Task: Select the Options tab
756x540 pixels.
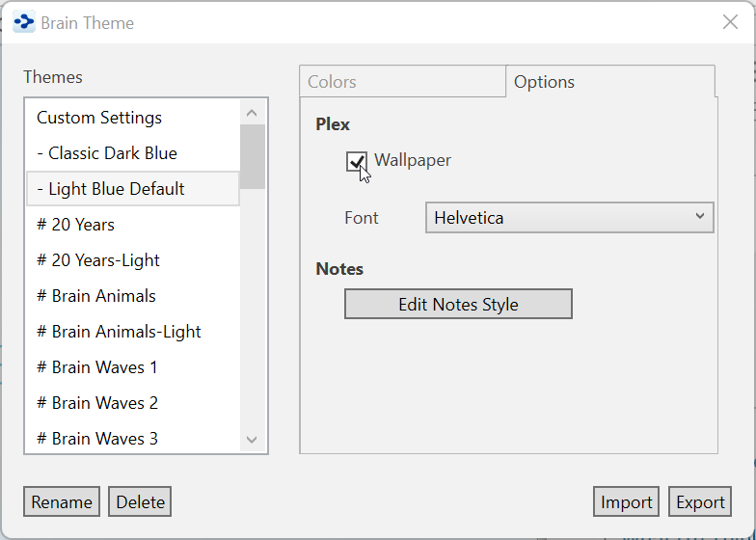Action: point(544,82)
